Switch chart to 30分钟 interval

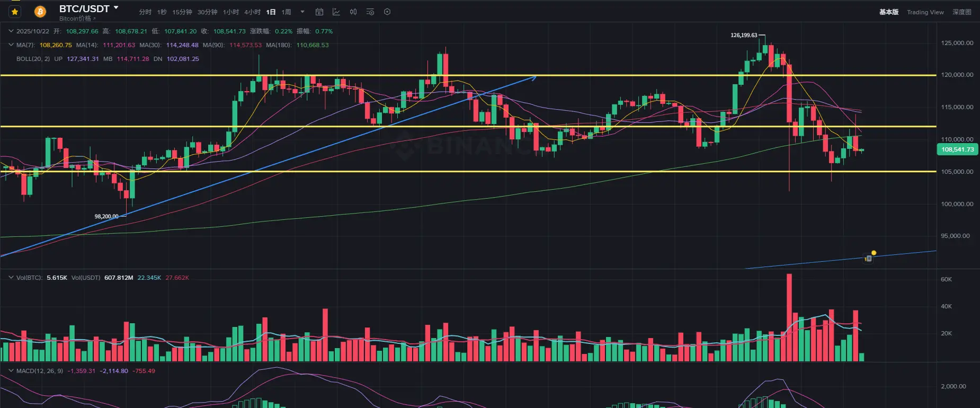[208, 12]
